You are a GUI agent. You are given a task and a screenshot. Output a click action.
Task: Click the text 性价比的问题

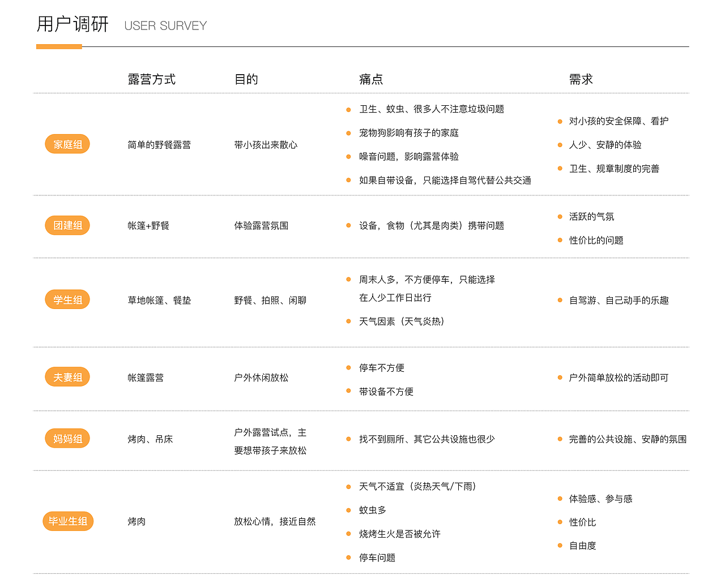pos(596,241)
